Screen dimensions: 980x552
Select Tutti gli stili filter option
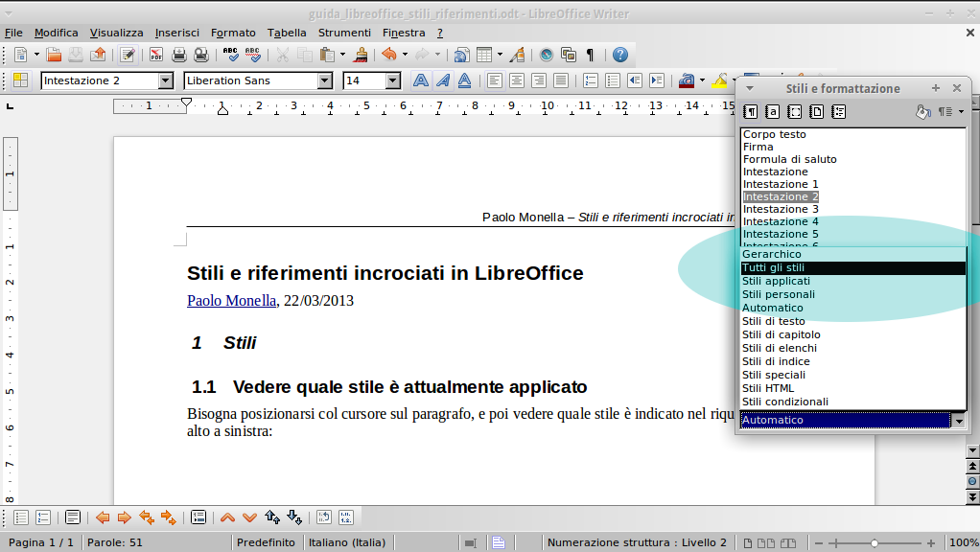[853, 268]
